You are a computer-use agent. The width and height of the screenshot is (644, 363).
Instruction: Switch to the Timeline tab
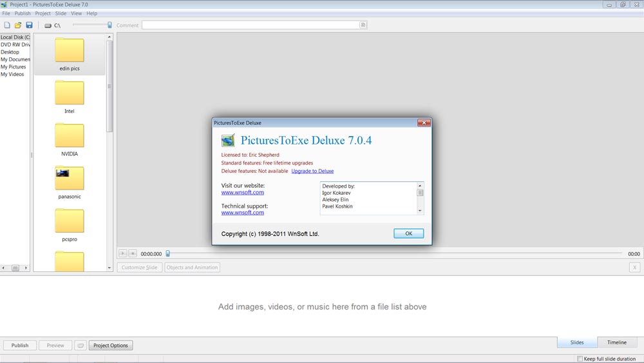point(617,342)
